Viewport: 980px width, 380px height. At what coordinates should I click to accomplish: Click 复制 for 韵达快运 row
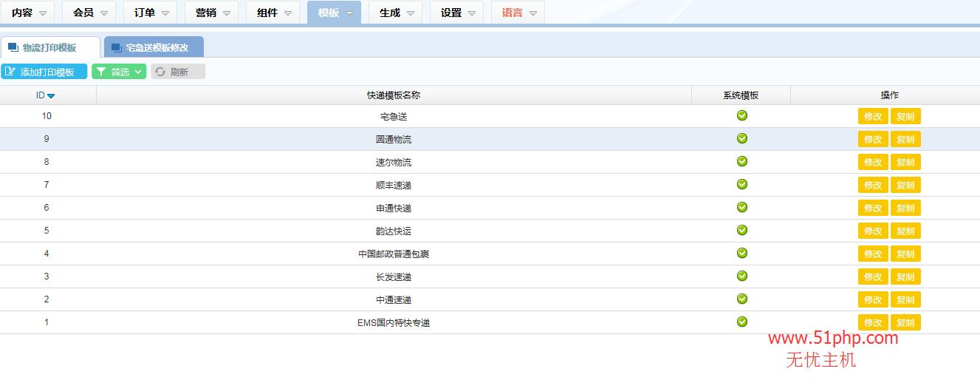[905, 231]
